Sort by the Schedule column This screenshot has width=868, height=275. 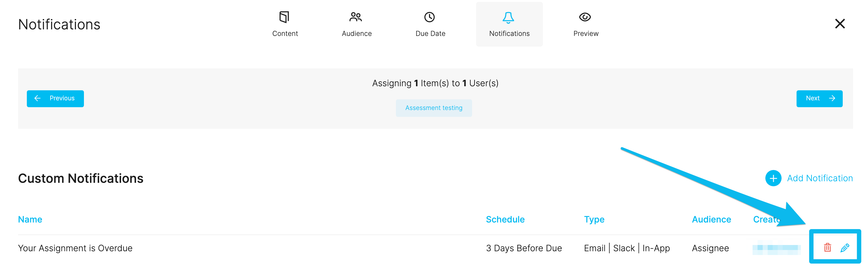[505, 219]
